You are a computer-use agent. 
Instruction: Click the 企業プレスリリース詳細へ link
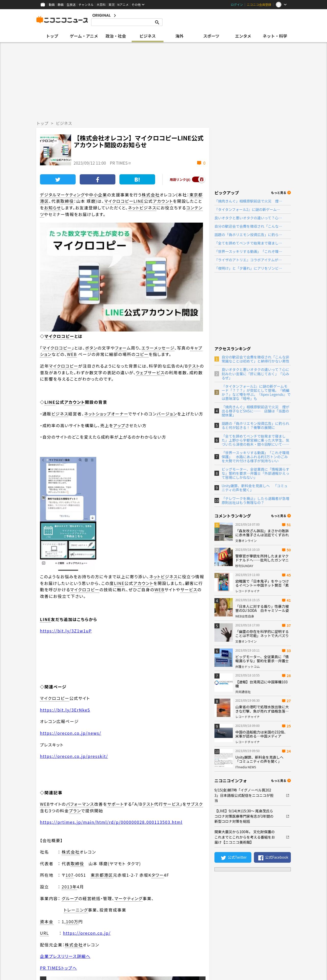[65, 956]
